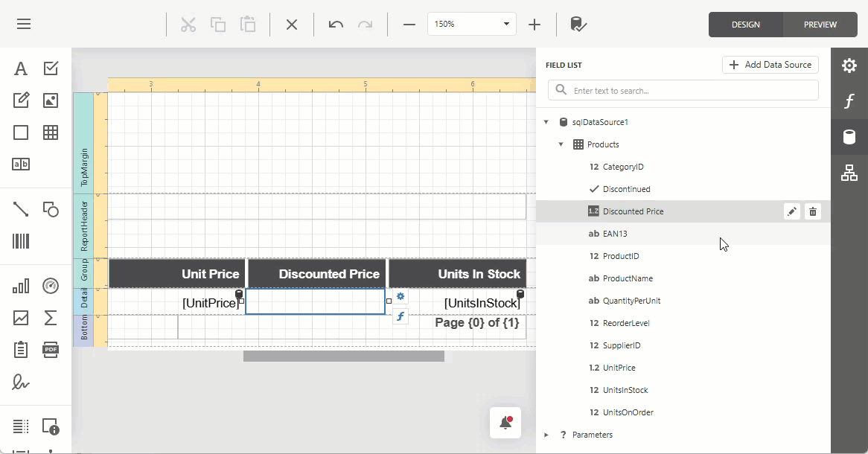The width and height of the screenshot is (868, 454).
Task: Click the Add Data Source button
Action: pos(770,65)
